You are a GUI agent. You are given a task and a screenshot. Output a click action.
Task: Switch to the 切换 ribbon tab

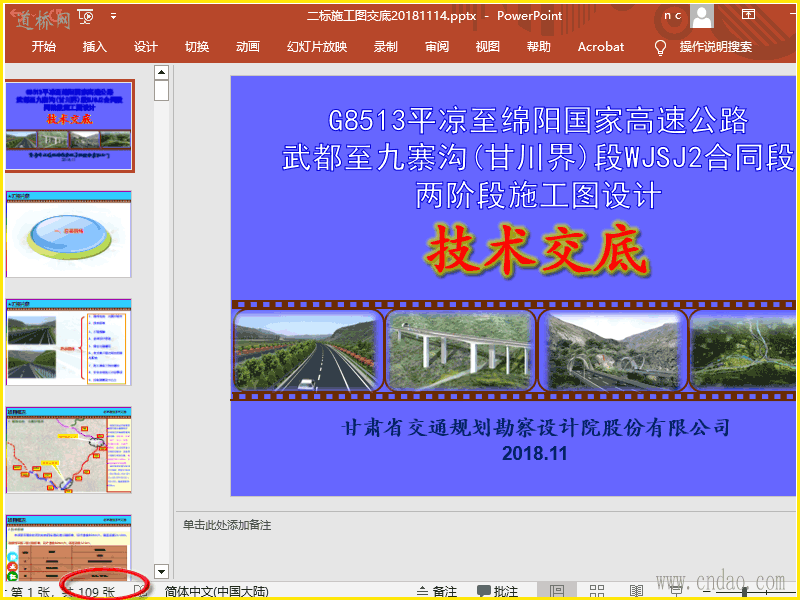pos(197,47)
